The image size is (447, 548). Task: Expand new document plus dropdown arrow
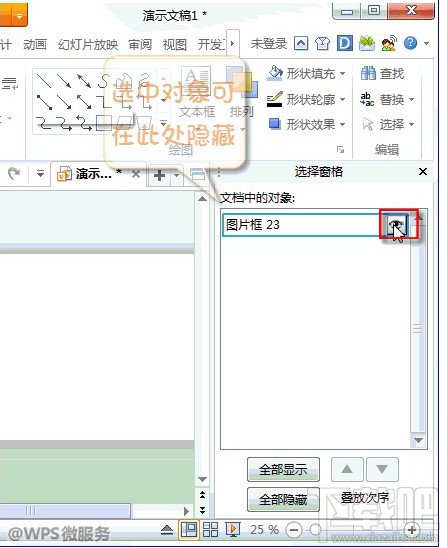(176, 175)
